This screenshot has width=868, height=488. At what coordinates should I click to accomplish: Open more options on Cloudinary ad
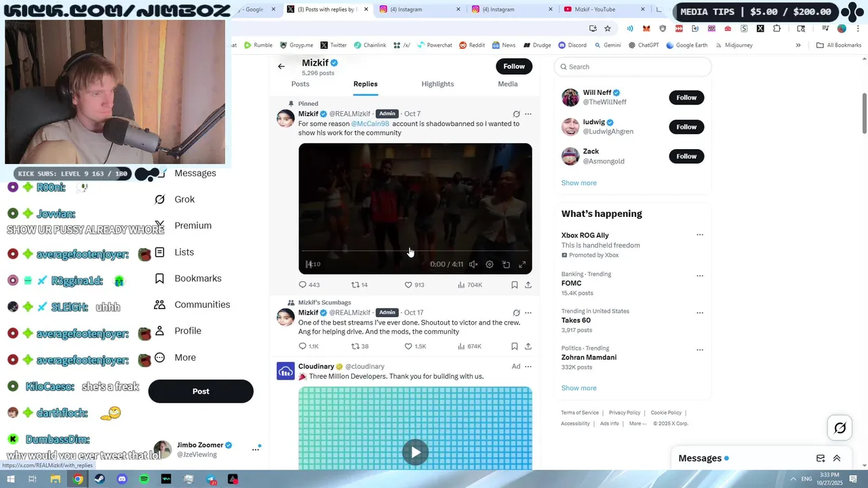(528, 367)
